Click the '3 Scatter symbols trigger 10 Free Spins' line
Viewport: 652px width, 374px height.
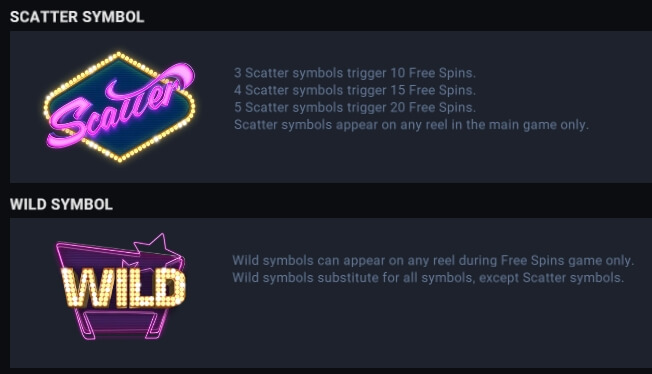click(355, 73)
